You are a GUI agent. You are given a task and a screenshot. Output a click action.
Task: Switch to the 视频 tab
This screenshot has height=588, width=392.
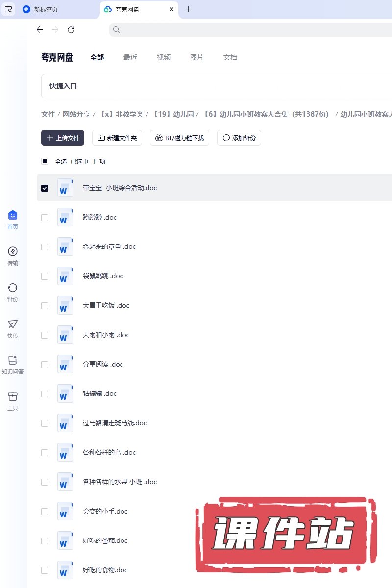point(164,57)
